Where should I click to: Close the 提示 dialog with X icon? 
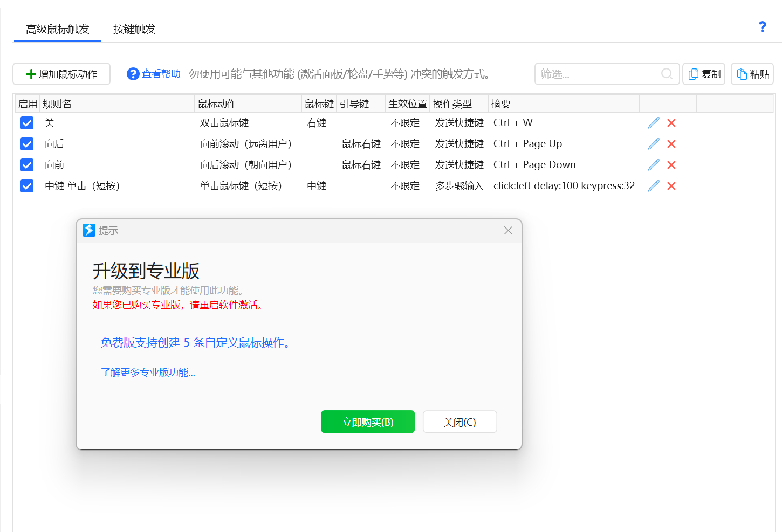coord(508,231)
